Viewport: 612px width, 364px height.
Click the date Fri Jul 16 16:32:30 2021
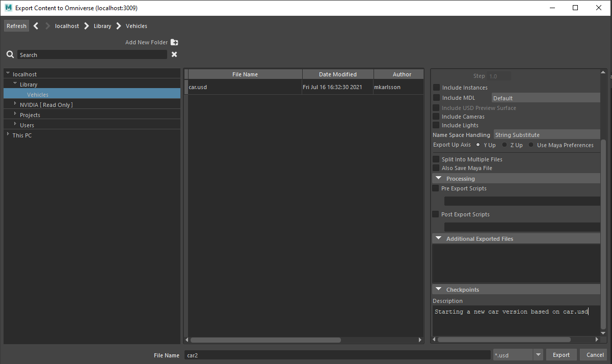point(332,87)
